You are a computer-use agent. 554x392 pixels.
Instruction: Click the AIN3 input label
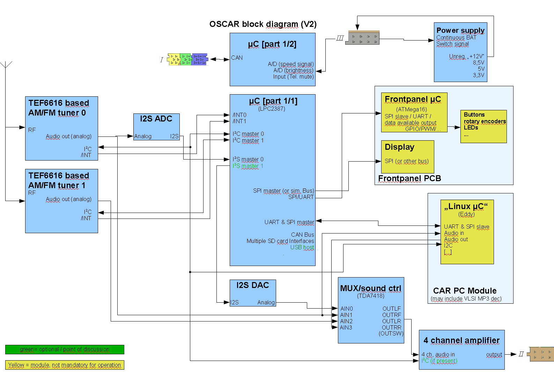point(346,327)
